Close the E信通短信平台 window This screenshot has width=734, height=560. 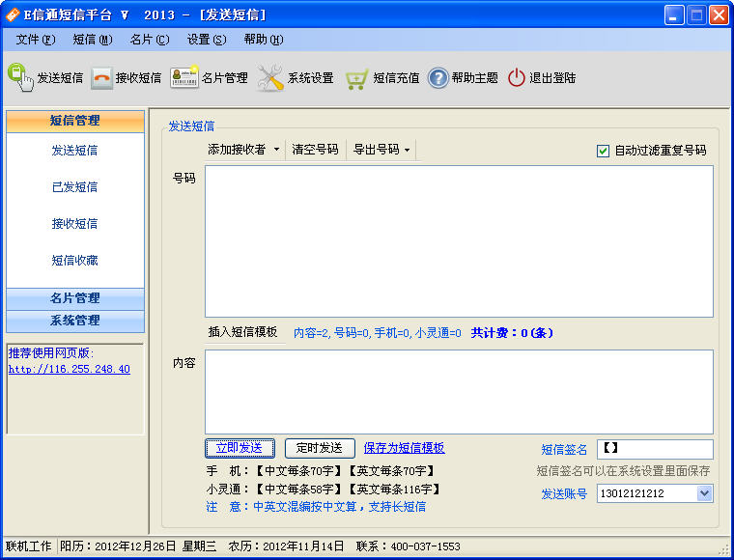(719, 15)
